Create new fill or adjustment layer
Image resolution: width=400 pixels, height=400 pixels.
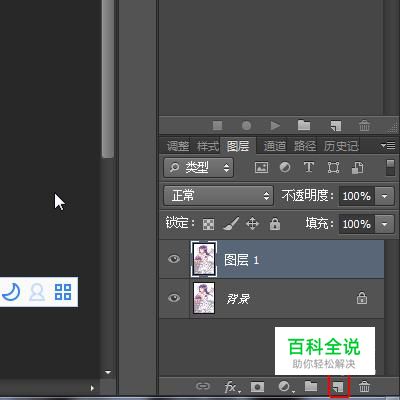point(286,387)
